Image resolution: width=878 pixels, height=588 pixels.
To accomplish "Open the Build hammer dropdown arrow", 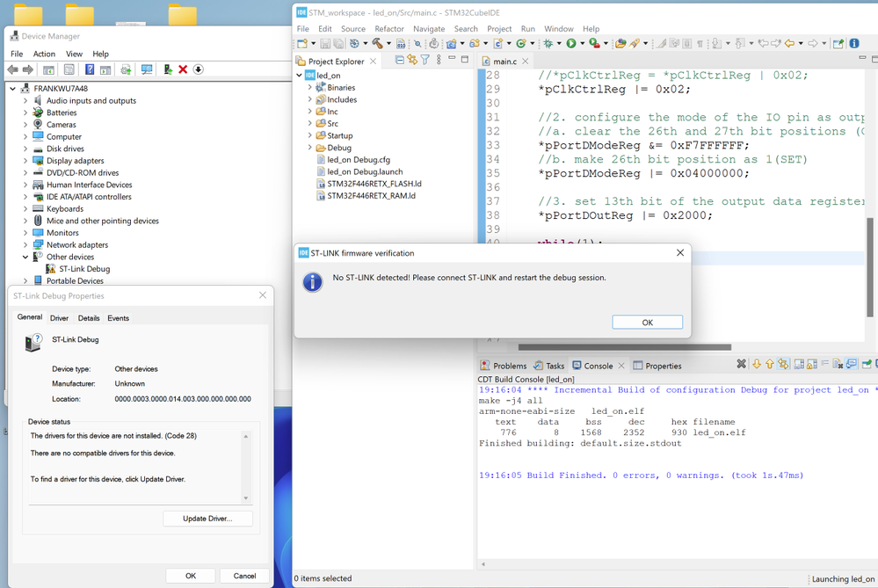I will pyautogui.click(x=388, y=43).
